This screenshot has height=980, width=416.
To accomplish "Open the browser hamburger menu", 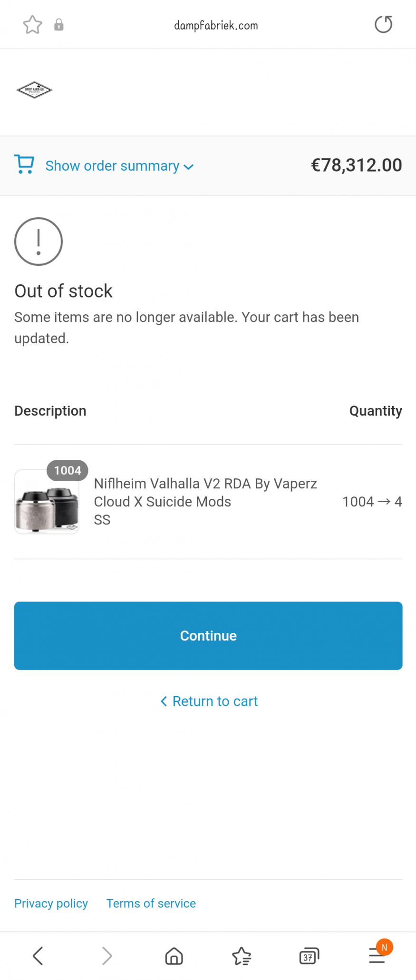I will (x=377, y=956).
